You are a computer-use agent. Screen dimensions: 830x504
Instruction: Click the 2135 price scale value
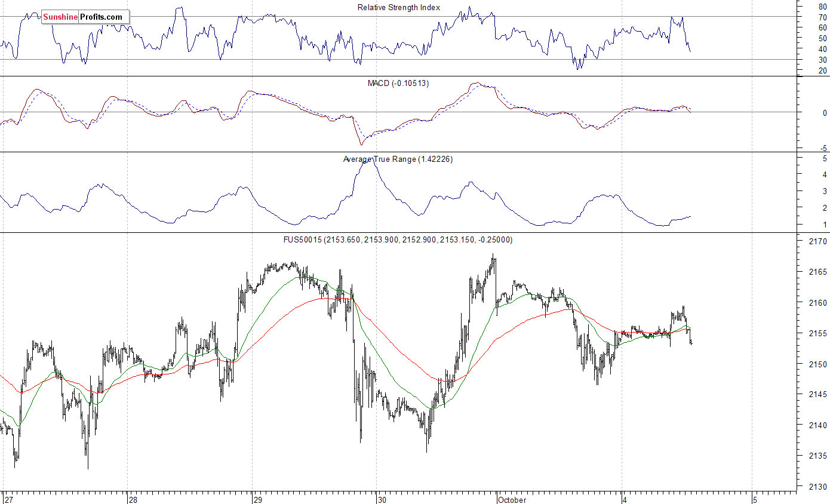818,456
